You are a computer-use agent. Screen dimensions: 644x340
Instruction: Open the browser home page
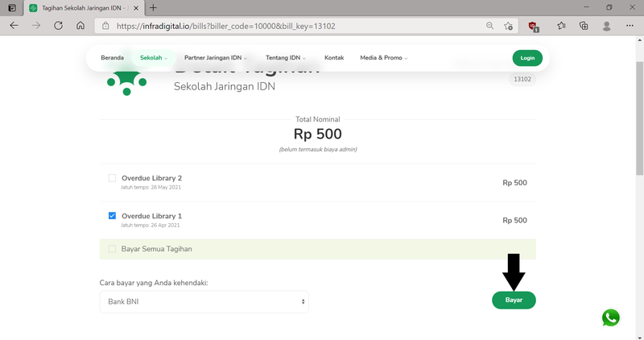coord(80,26)
